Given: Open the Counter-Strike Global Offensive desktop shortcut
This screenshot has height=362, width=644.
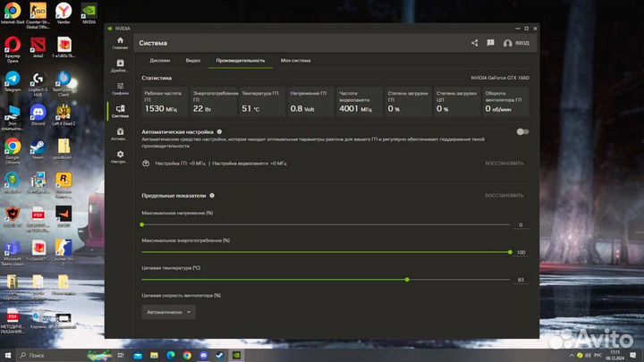Looking at the screenshot, I should [x=38, y=15].
